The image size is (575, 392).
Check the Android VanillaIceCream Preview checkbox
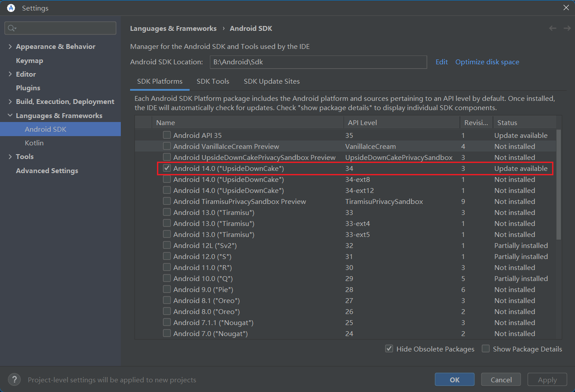point(167,146)
